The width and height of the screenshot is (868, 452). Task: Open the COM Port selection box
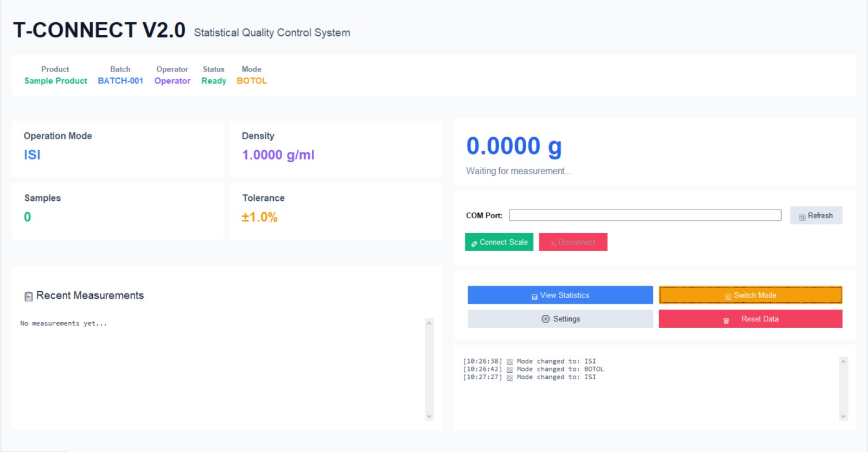coord(644,215)
